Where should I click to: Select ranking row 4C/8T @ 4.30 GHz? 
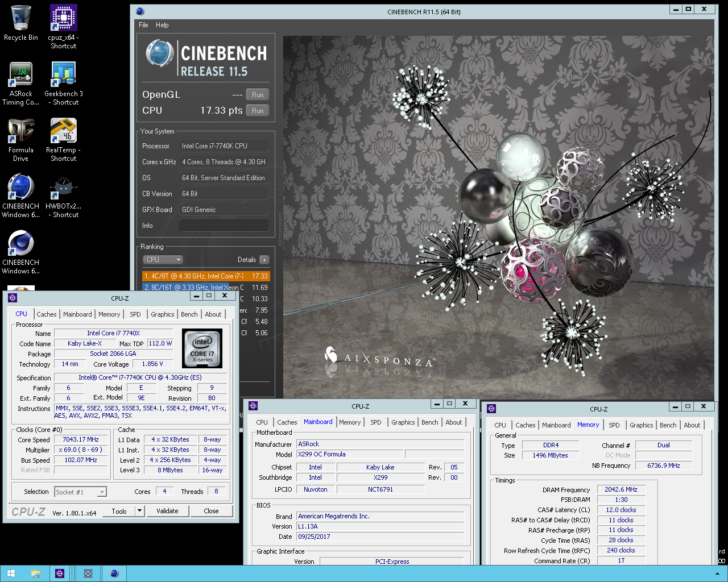pyautogui.click(x=206, y=276)
